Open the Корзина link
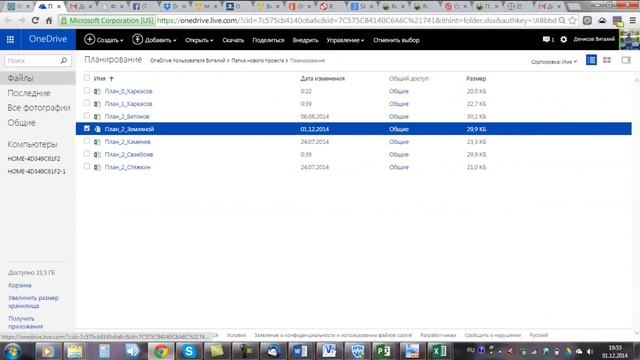 click(20, 285)
